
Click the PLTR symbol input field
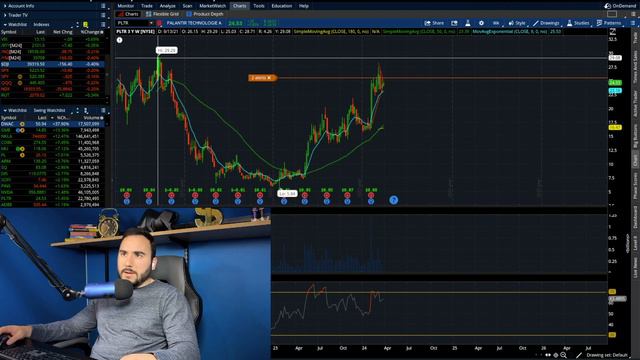[132, 23]
